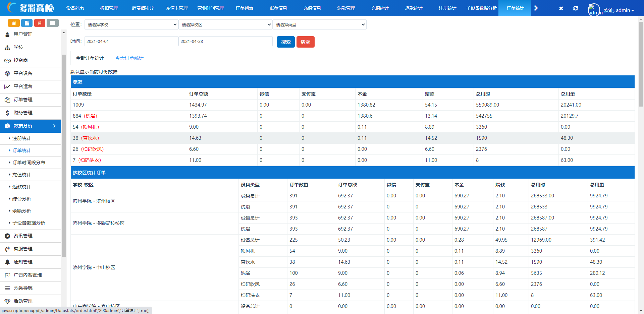The width and height of the screenshot is (644, 314).
Task: Click the red 清空 button
Action: (x=306, y=42)
